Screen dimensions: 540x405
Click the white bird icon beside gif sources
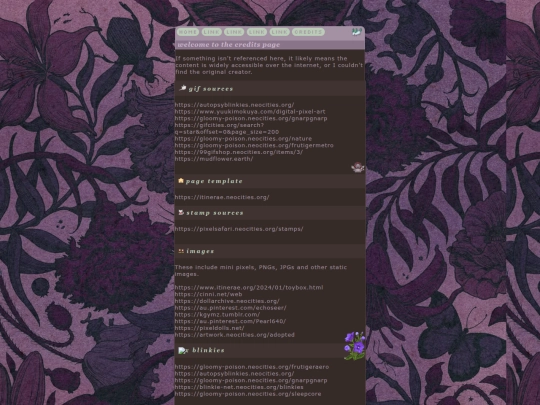tap(183, 88)
